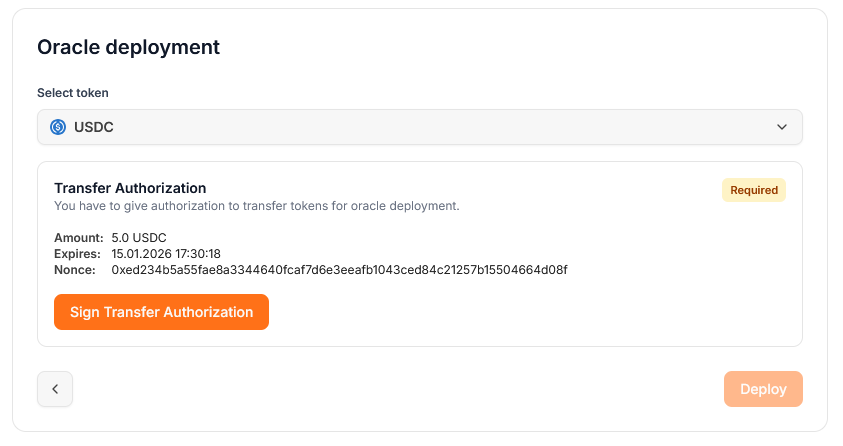Viewport: 843px width, 446px height.
Task: Click the Deploy button
Action: [x=763, y=389]
